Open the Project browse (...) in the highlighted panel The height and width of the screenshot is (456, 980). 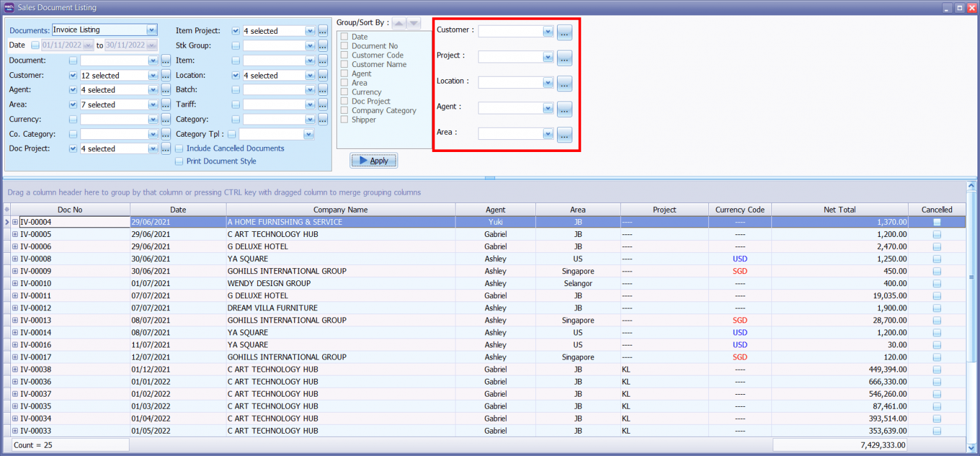coord(564,57)
